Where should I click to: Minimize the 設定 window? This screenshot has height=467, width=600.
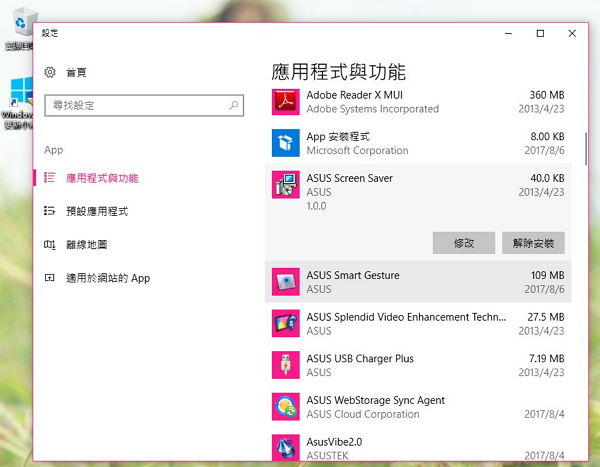[509, 34]
